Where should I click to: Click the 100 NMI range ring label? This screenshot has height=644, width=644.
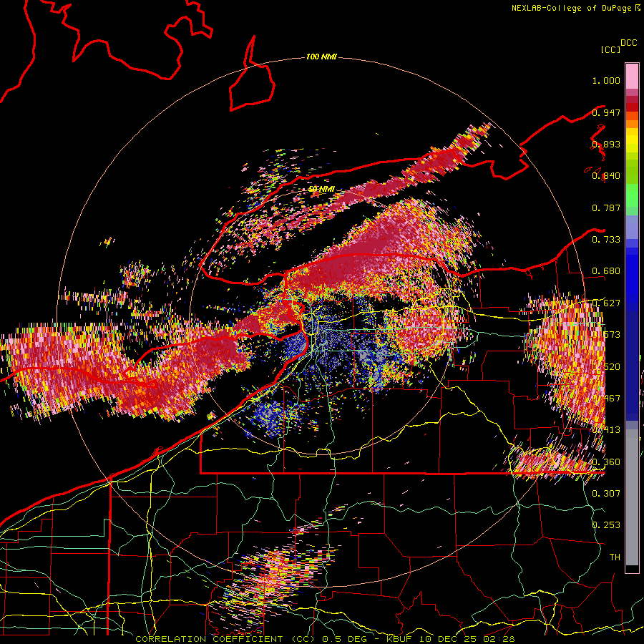click(321, 57)
